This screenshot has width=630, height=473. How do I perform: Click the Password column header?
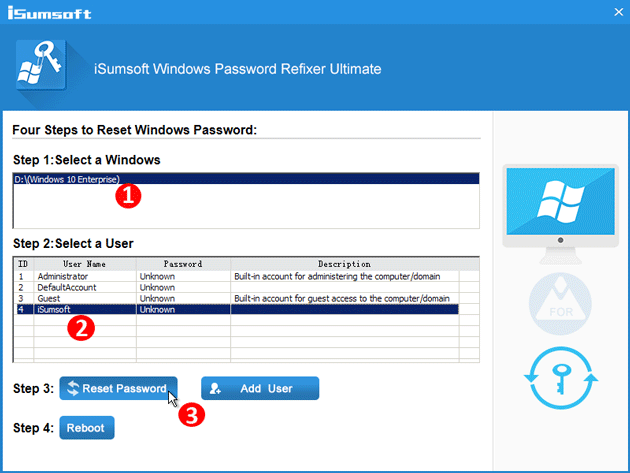[183, 264]
